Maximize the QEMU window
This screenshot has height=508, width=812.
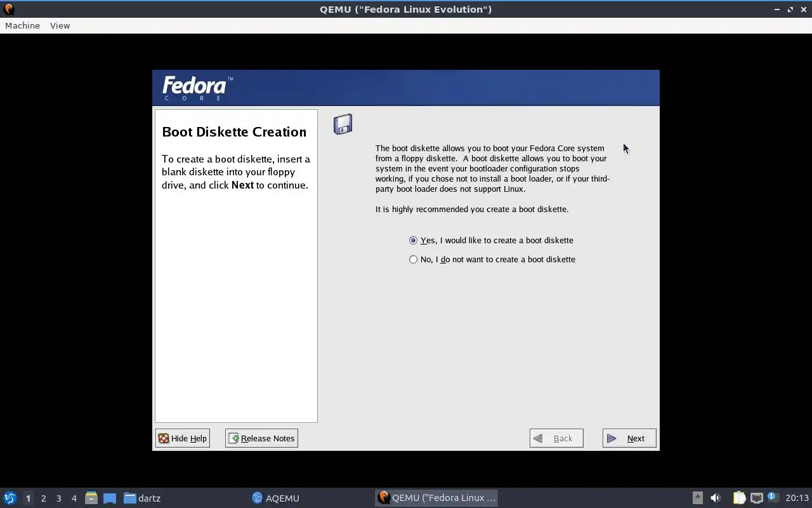(790, 10)
